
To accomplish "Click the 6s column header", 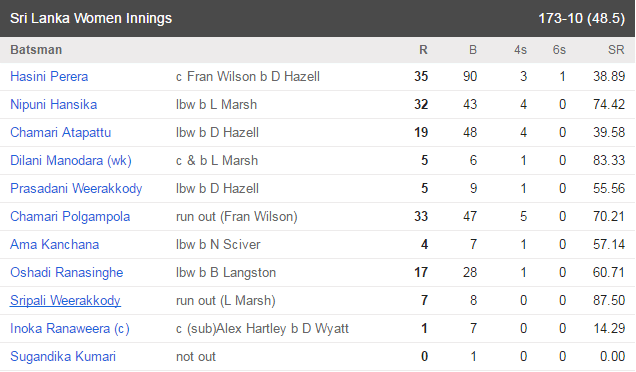I will pyautogui.click(x=559, y=49).
